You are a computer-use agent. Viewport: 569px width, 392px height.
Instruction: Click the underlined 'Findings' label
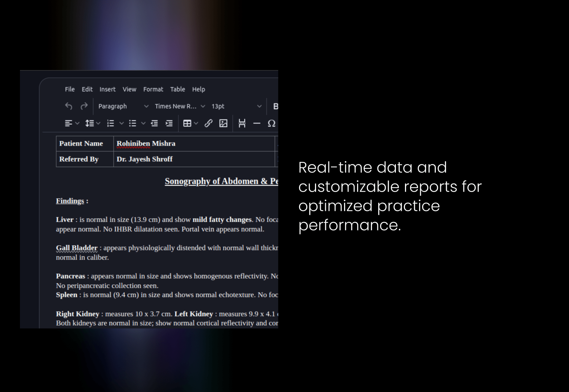[x=70, y=201]
